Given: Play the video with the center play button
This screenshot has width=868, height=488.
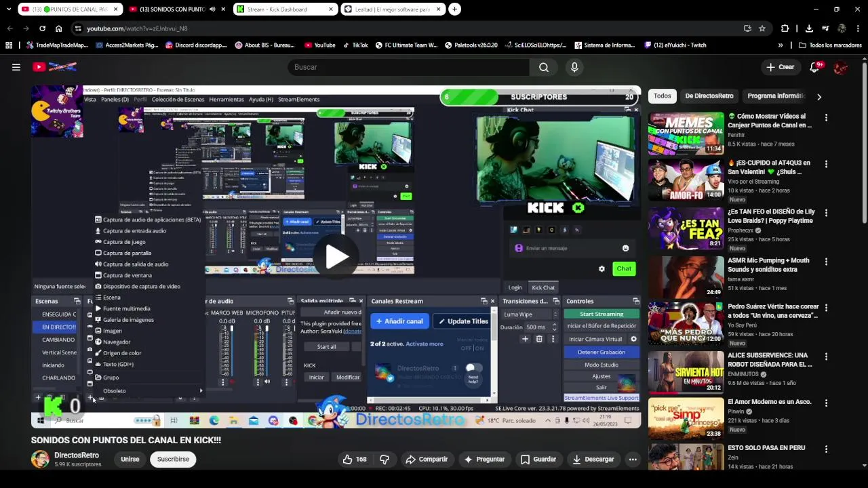Looking at the screenshot, I should coord(336,257).
